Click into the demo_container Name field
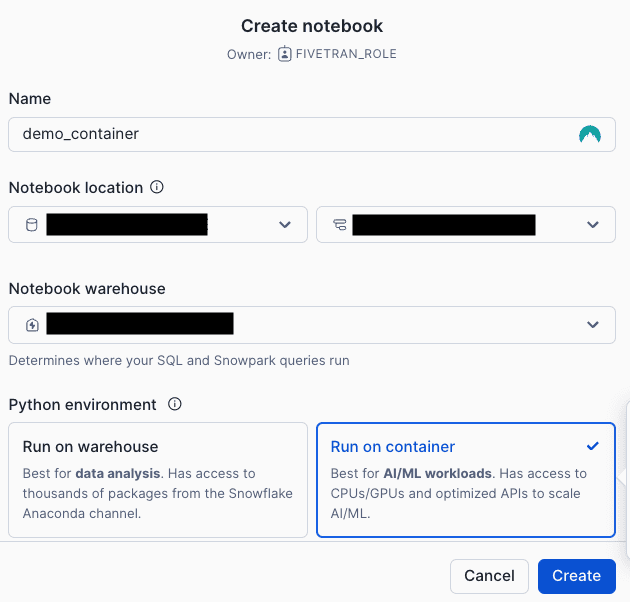The height and width of the screenshot is (602, 630). (x=290, y=134)
